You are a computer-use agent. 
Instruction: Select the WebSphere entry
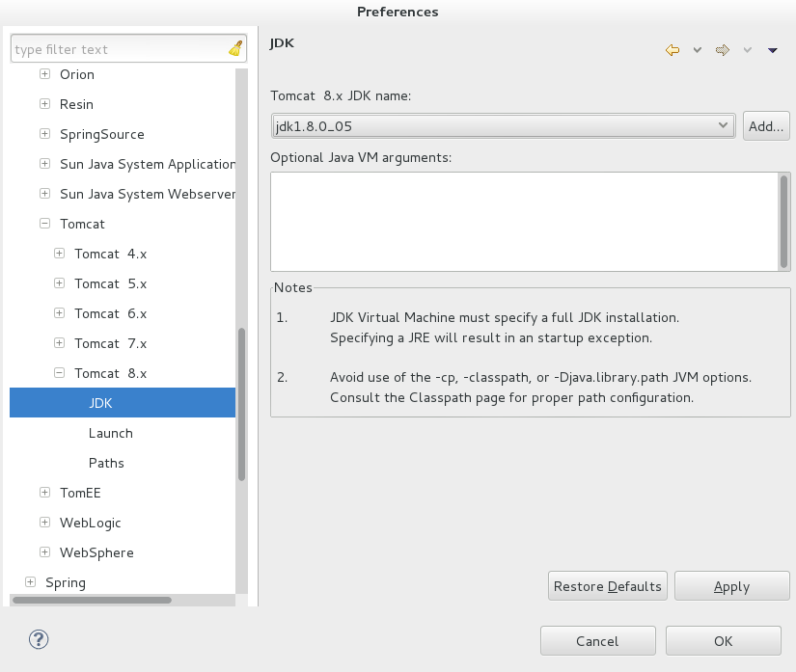pyautogui.click(x=96, y=552)
